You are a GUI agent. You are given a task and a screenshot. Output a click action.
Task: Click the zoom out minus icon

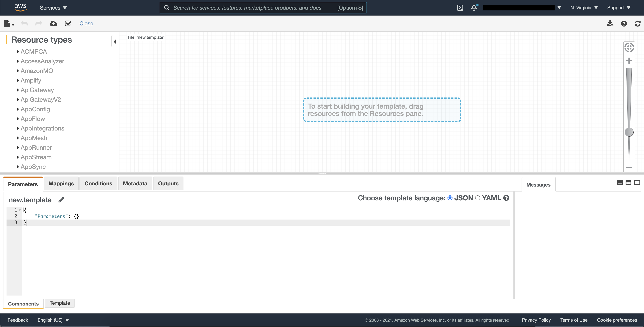click(x=629, y=168)
